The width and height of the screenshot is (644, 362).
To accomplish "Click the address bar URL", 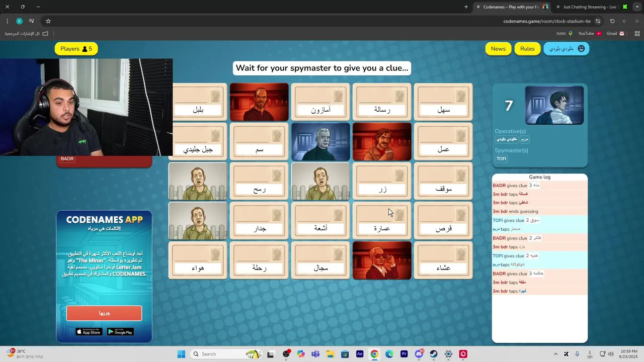I will tap(547, 21).
